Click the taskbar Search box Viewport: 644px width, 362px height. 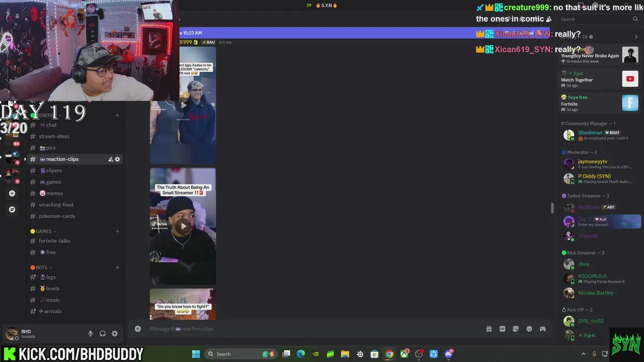[240, 354]
